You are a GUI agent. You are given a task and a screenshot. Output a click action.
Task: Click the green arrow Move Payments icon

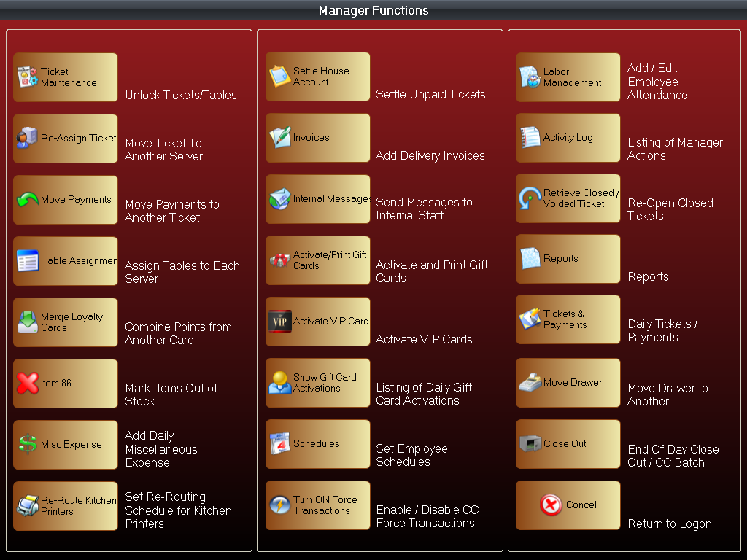(28, 200)
